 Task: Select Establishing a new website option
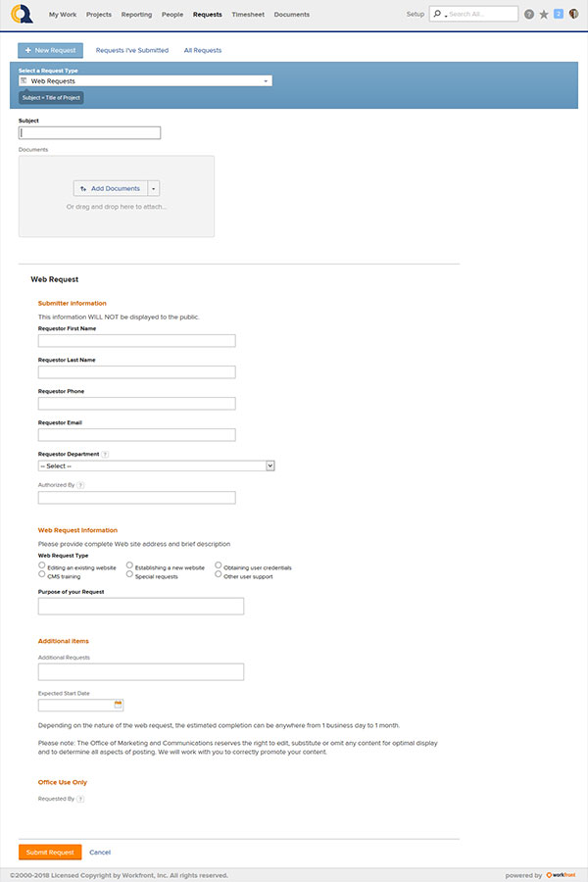[129, 565]
